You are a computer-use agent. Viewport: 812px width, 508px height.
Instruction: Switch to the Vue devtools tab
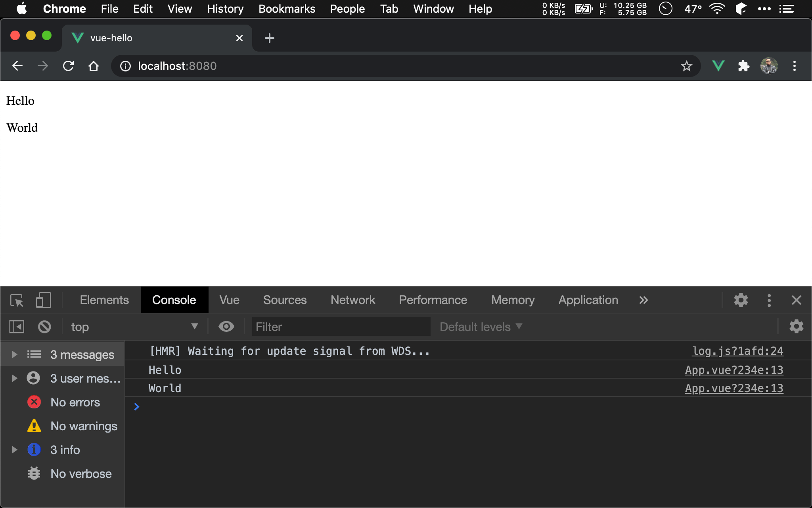pyautogui.click(x=229, y=300)
